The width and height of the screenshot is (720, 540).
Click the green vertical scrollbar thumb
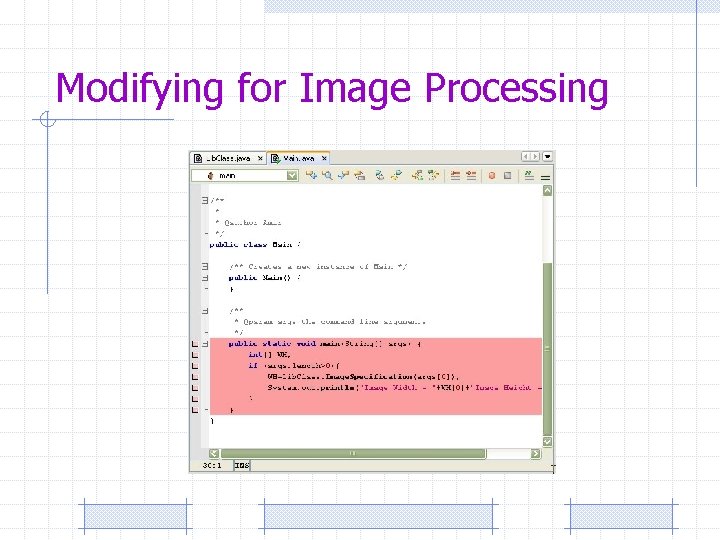pyautogui.click(x=547, y=349)
